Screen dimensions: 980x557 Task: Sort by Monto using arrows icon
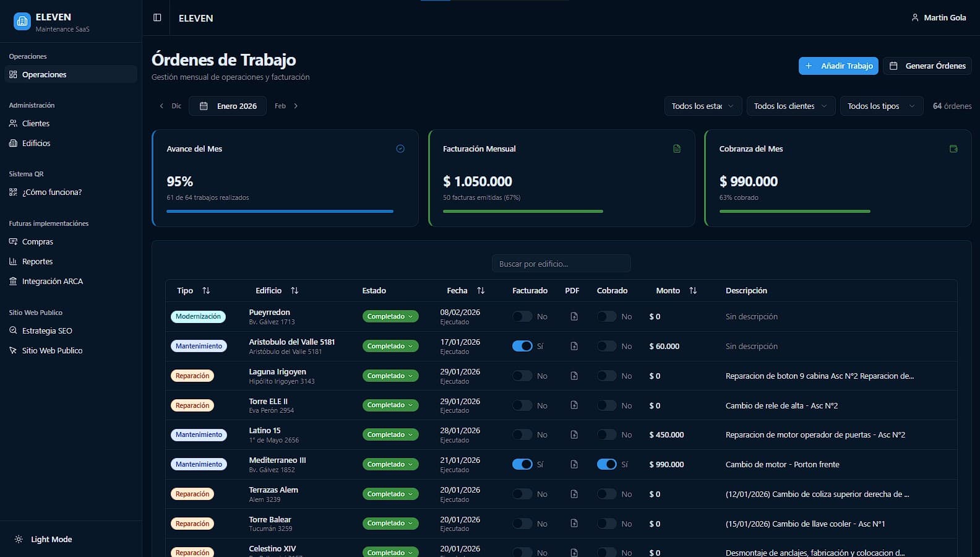[x=693, y=290]
